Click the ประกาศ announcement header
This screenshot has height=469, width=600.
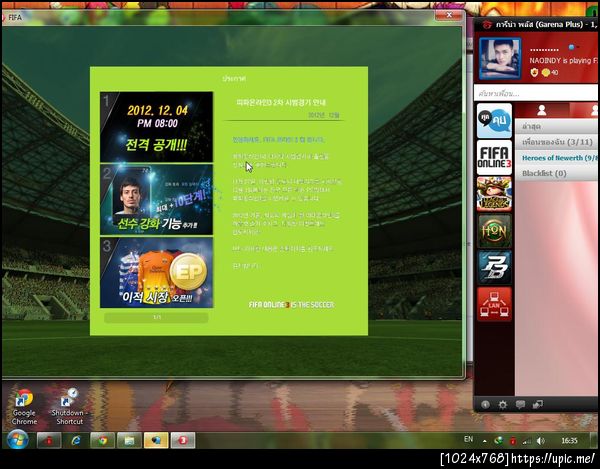(x=234, y=78)
